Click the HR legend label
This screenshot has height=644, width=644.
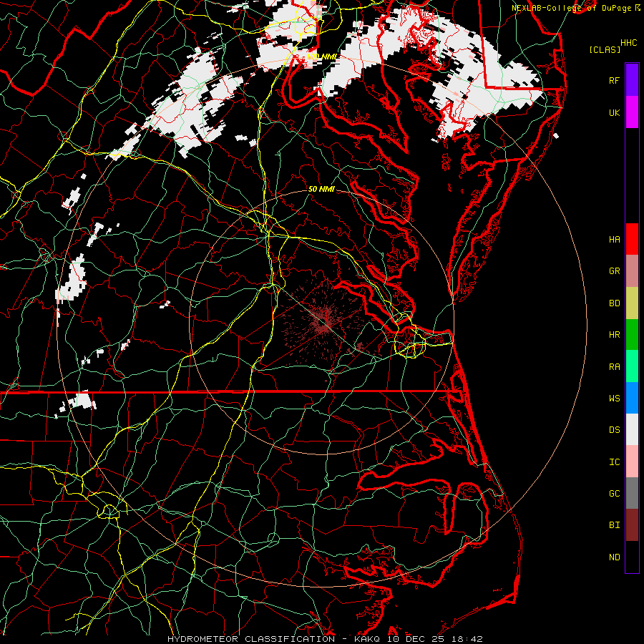click(x=614, y=335)
